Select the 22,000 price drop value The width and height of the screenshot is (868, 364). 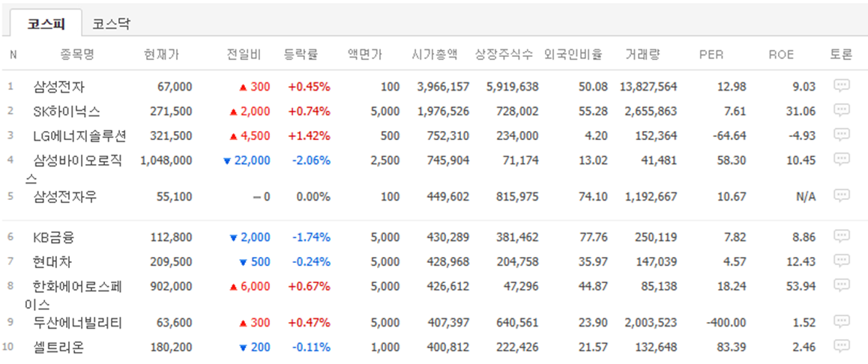253,160
